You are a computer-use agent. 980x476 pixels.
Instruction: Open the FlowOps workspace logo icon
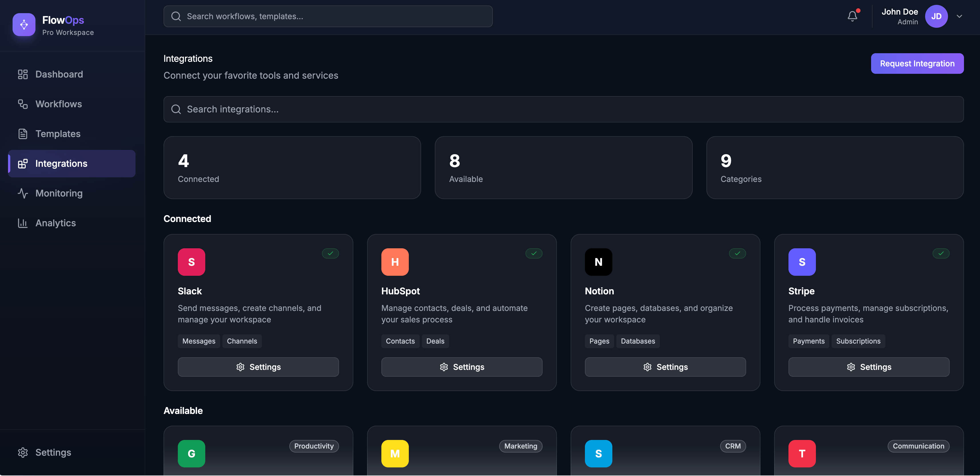[24, 24]
